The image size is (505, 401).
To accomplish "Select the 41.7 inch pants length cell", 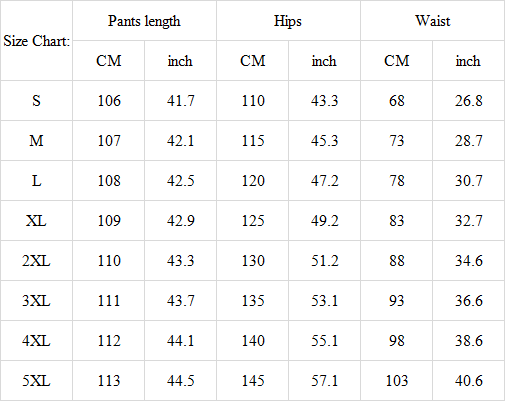I will pyautogui.click(x=180, y=100).
